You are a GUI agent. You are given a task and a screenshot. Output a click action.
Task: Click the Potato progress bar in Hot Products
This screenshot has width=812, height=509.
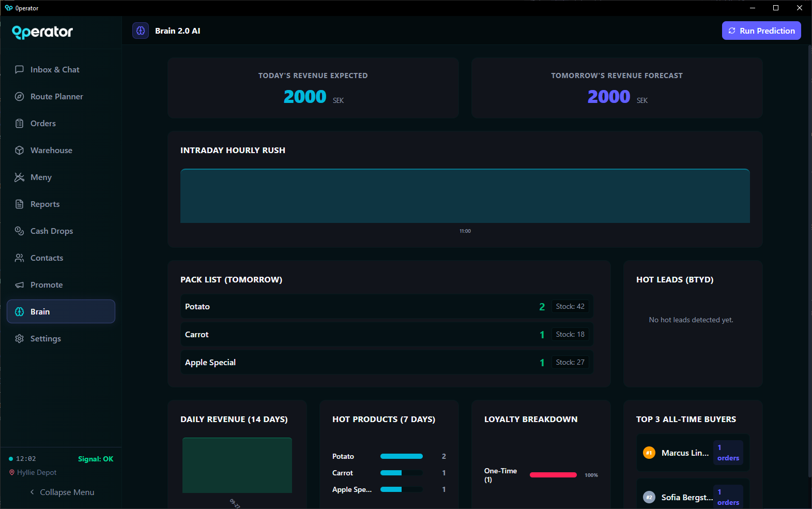point(402,456)
